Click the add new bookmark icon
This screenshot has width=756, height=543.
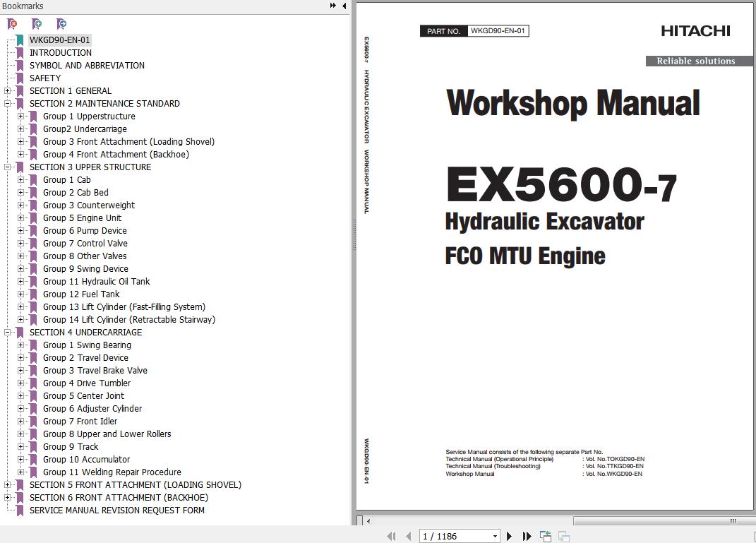[x=37, y=23]
